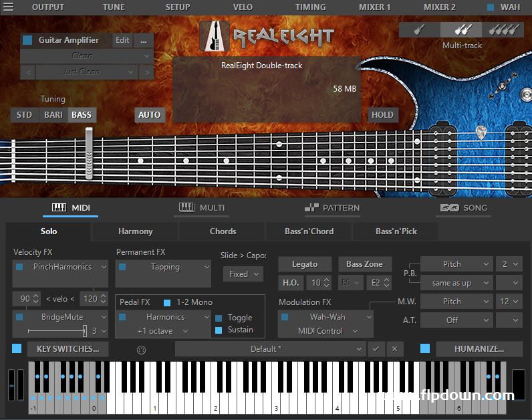Select the double-guitar track mode icon
532x420 pixels.
coord(463,30)
